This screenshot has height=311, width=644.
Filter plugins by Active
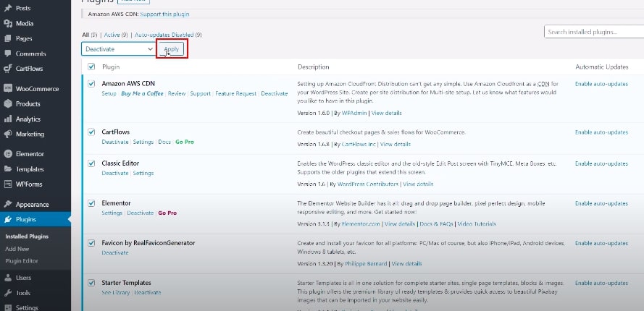tap(112, 35)
